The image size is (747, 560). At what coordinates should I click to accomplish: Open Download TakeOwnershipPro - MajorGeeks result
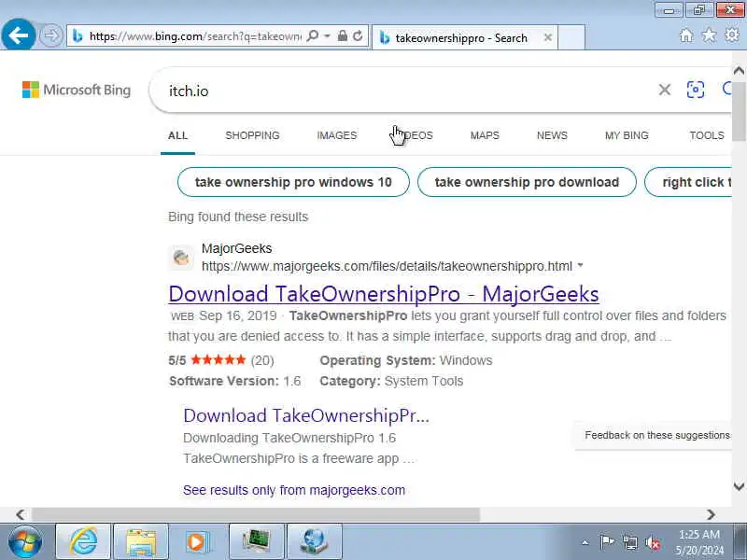(384, 294)
